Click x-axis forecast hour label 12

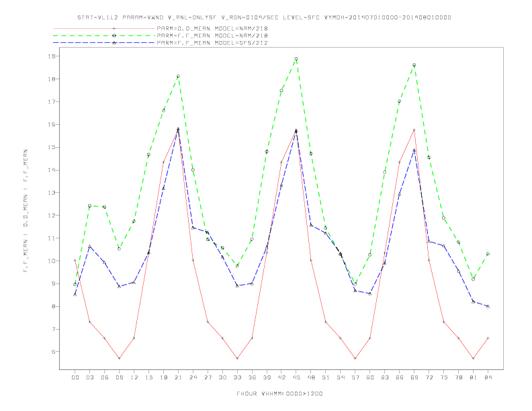pyautogui.click(x=134, y=377)
